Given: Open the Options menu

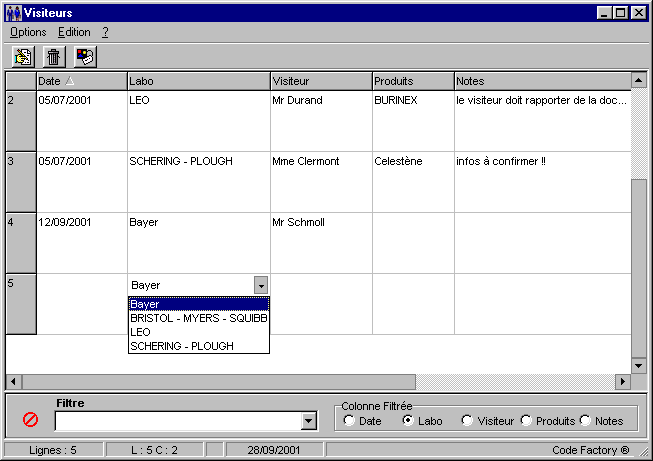Looking at the screenshot, I should (x=28, y=32).
